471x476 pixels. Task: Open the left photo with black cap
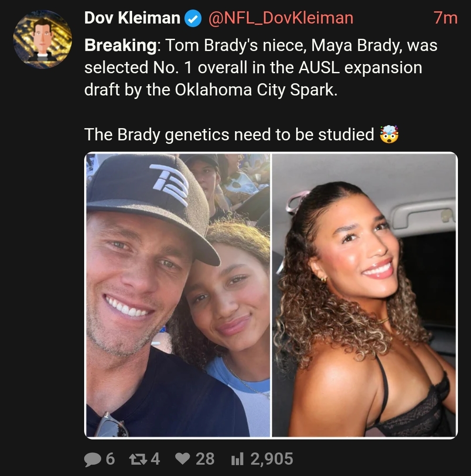pyautogui.click(x=177, y=295)
